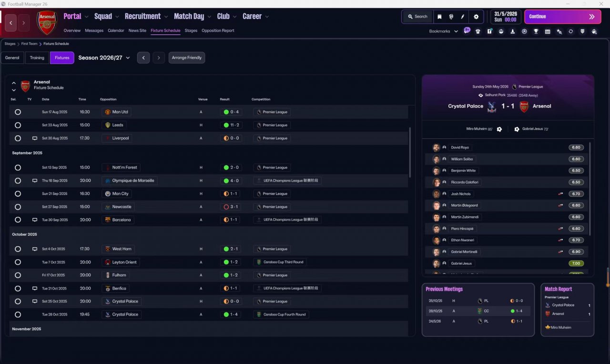
Task: Click the Search button
Action: 418,17
